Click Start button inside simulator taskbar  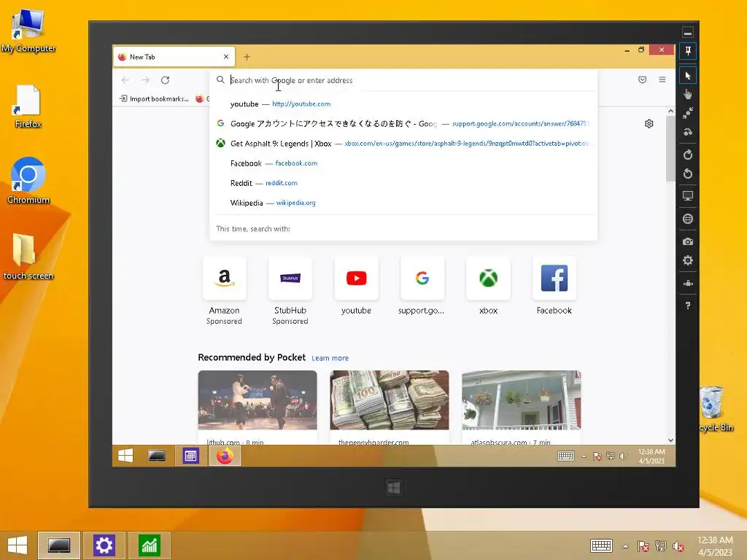tap(125, 456)
